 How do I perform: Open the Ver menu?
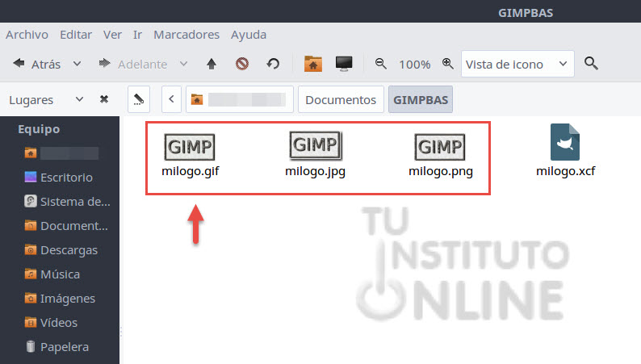(112, 35)
